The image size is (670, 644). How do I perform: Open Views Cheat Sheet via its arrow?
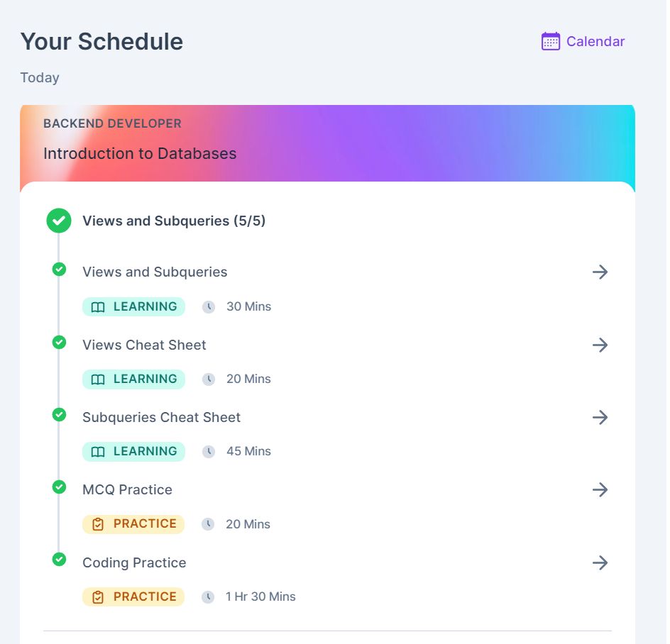point(600,345)
